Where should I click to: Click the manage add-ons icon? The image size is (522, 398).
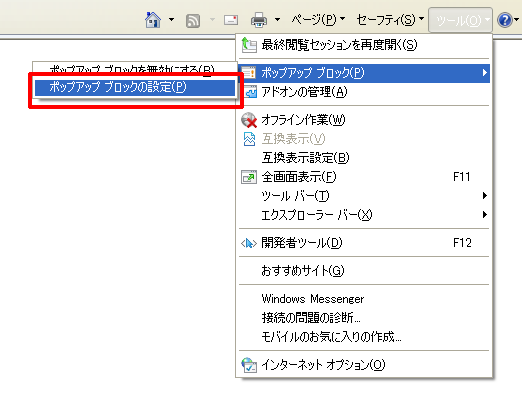point(250,92)
